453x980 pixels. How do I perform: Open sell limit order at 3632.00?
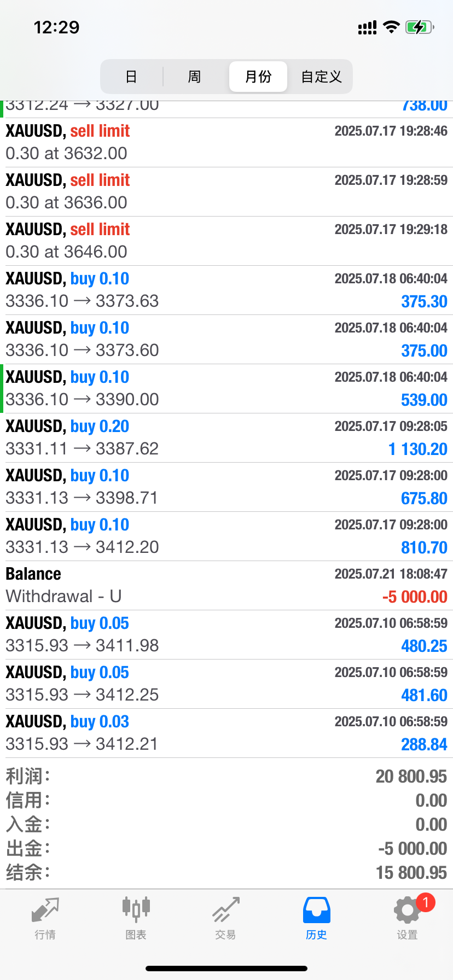point(226,142)
